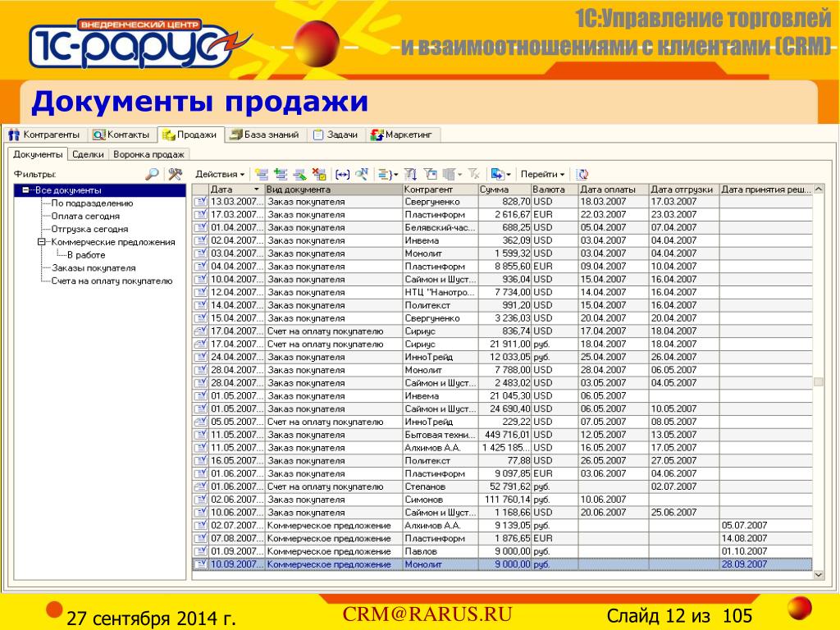Select the По подразделению filter
This screenshot has width=840, height=630.
click(x=92, y=203)
